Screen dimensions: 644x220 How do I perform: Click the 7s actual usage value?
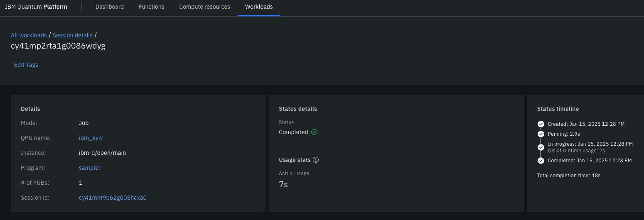[283, 185]
